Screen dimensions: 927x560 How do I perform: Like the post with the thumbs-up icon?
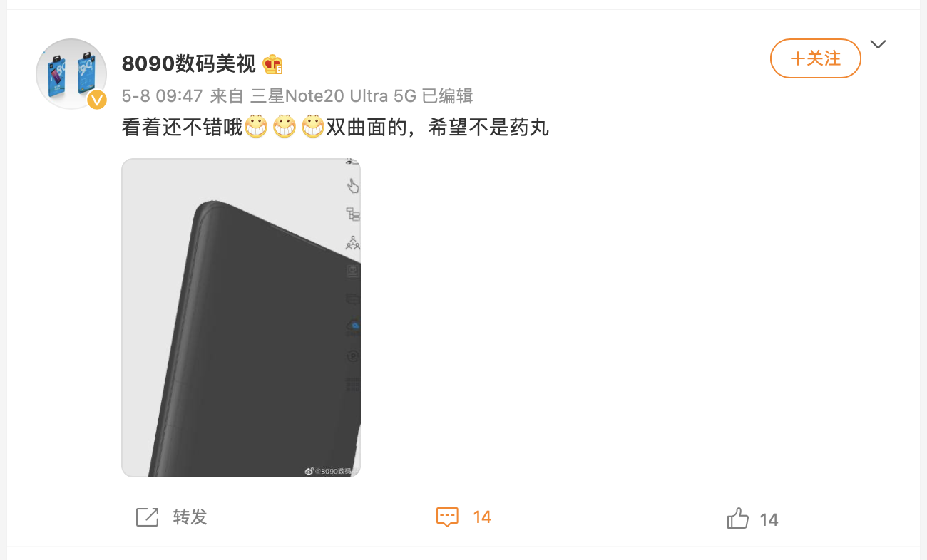(738, 518)
